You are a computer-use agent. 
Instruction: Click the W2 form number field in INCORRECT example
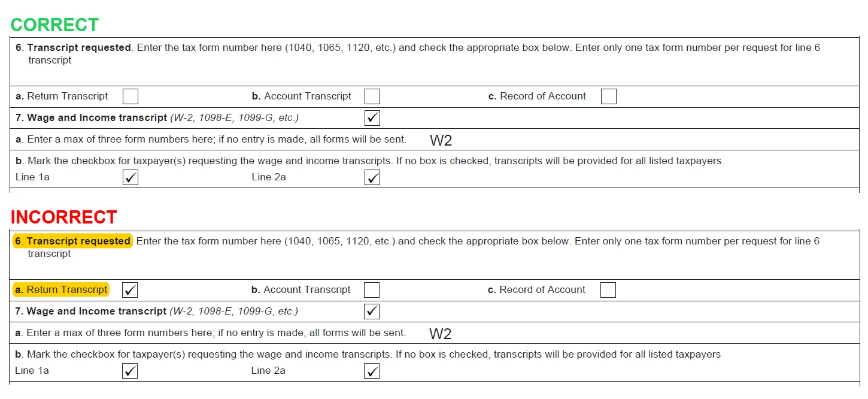tap(441, 334)
